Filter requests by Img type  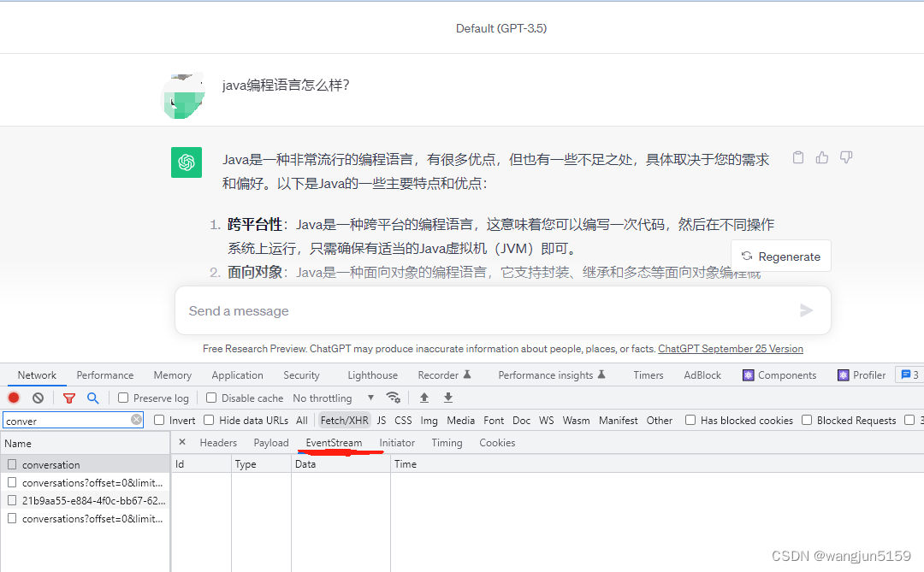pyautogui.click(x=429, y=420)
